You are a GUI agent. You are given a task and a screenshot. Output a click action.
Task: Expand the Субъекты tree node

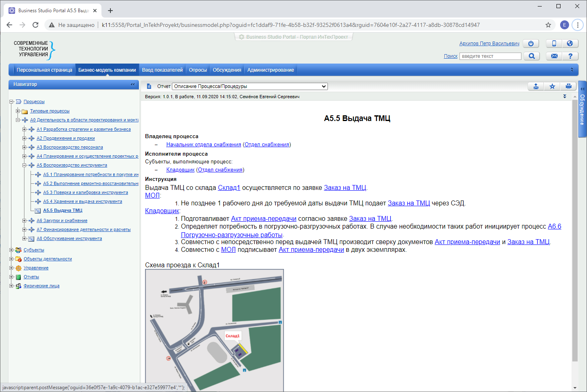(x=11, y=250)
